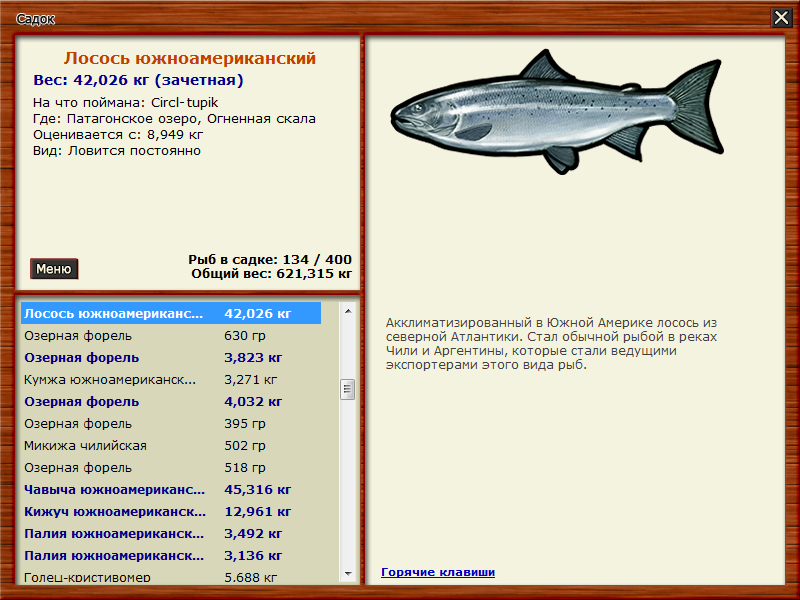The width and height of the screenshot is (800, 600).
Task: Select the Озерная форель 518 гр row
Action: tap(171, 467)
